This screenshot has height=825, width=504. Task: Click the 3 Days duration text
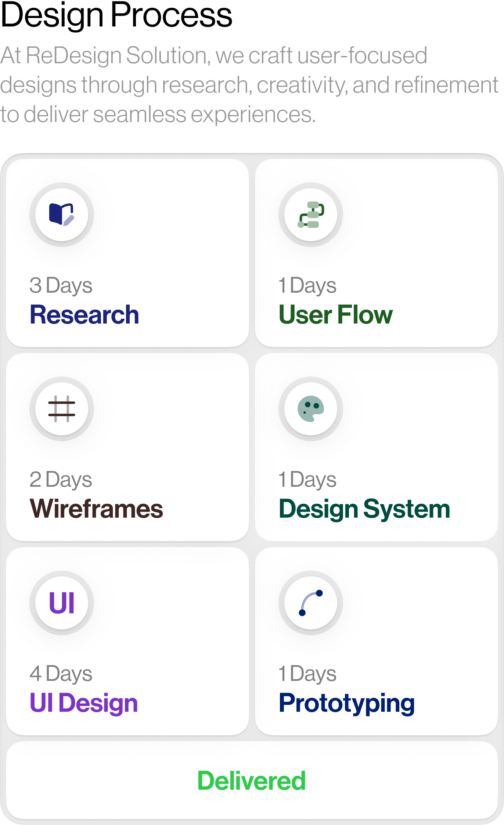(61, 286)
